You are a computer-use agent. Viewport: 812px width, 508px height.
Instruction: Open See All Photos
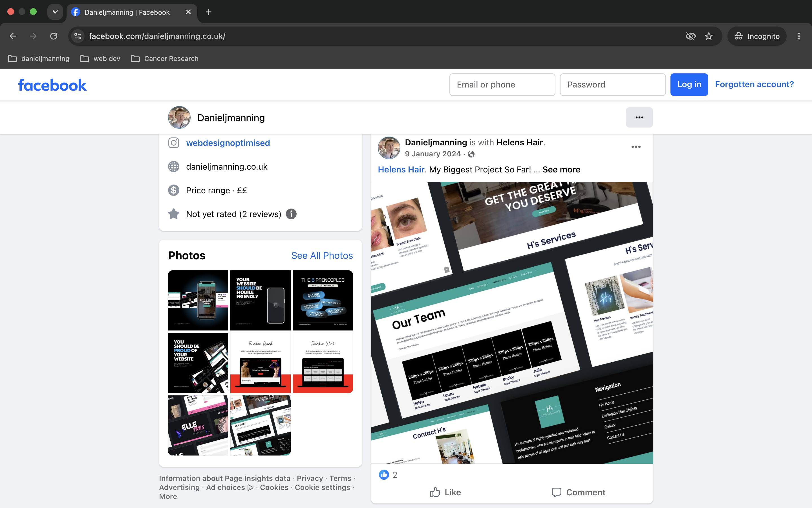322,255
